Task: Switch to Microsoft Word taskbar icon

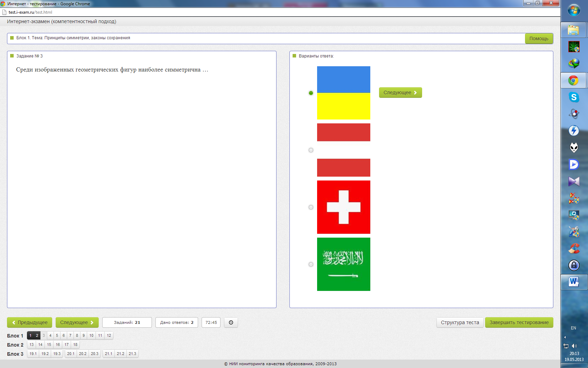Action: [573, 282]
